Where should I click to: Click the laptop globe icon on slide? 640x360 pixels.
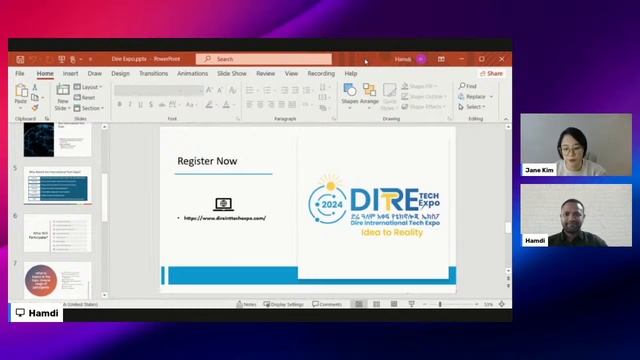[x=224, y=204]
